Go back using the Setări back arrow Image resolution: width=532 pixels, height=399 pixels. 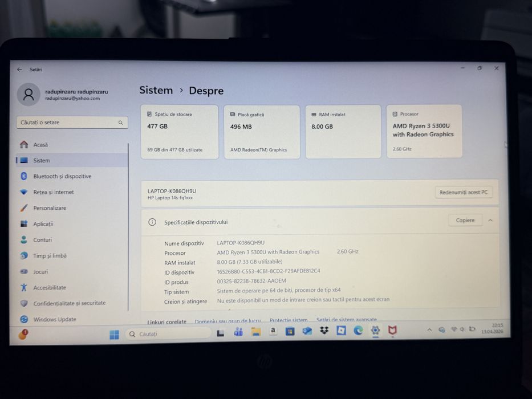(x=20, y=70)
